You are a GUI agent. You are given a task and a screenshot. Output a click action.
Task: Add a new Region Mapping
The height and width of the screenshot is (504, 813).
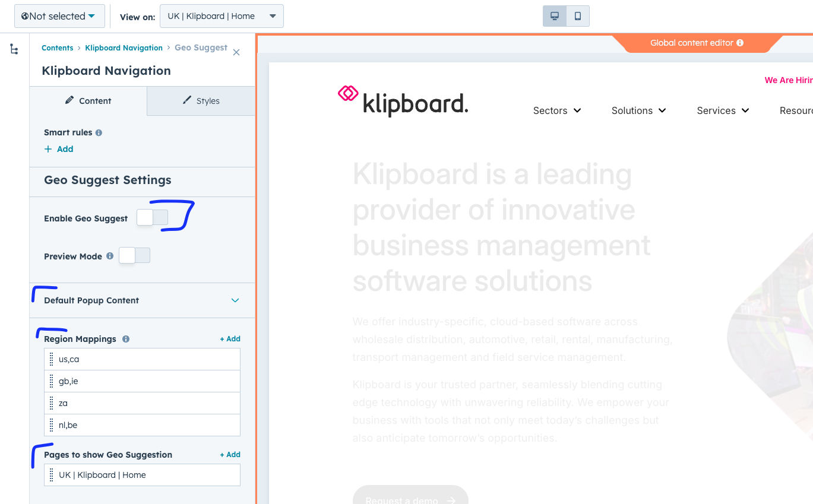[x=230, y=339]
